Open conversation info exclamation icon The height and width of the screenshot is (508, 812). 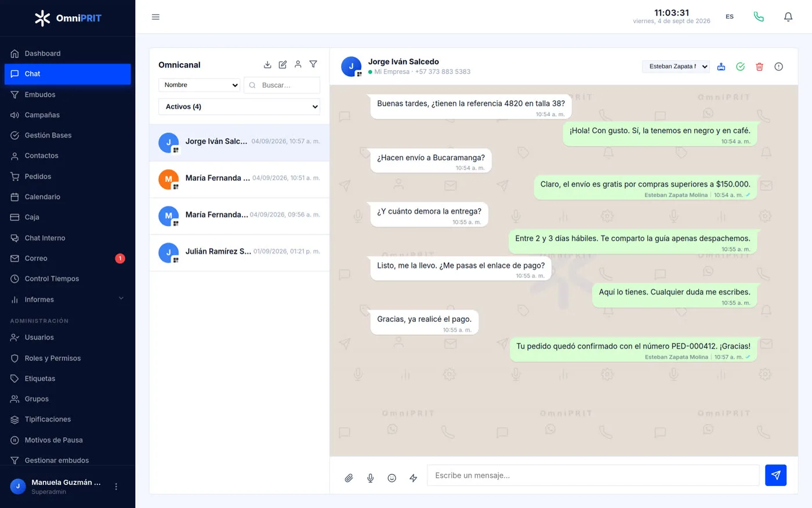coord(778,67)
